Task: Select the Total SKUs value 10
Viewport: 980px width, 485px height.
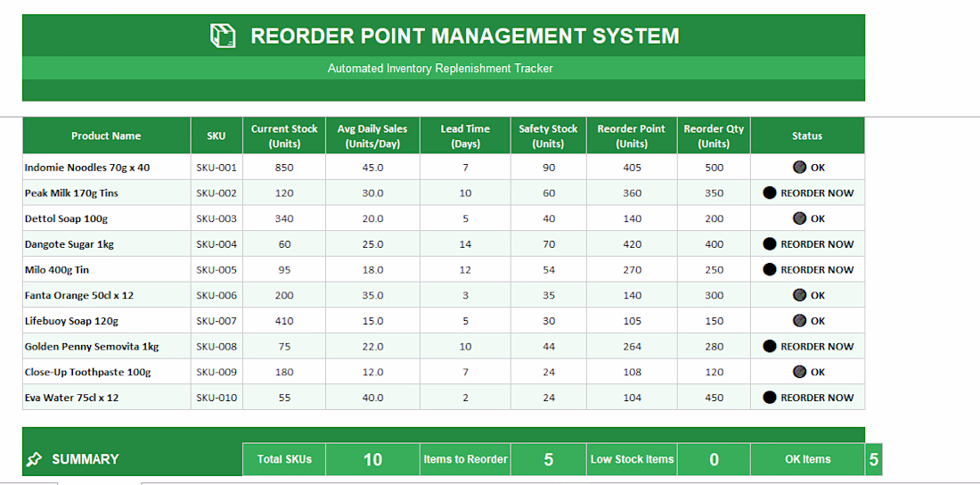Action: [372, 459]
